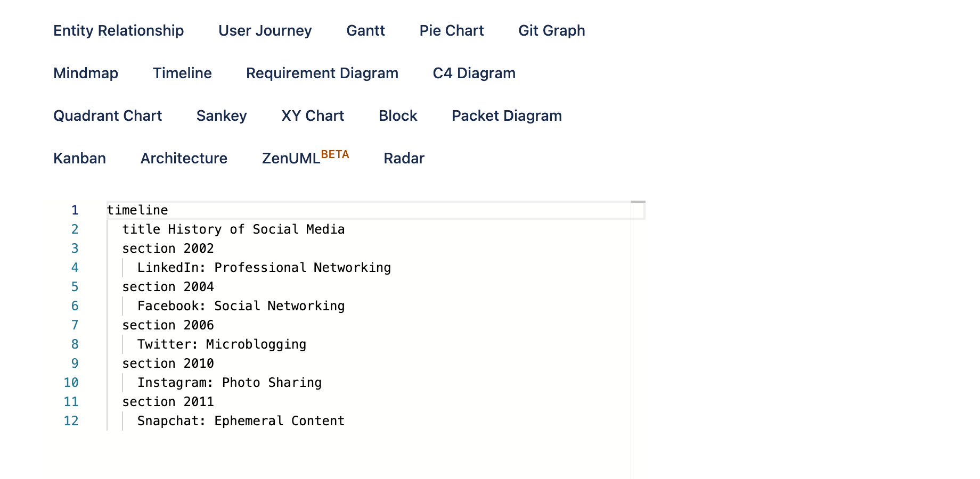Choose the Pie Chart diagram type

pos(452,31)
